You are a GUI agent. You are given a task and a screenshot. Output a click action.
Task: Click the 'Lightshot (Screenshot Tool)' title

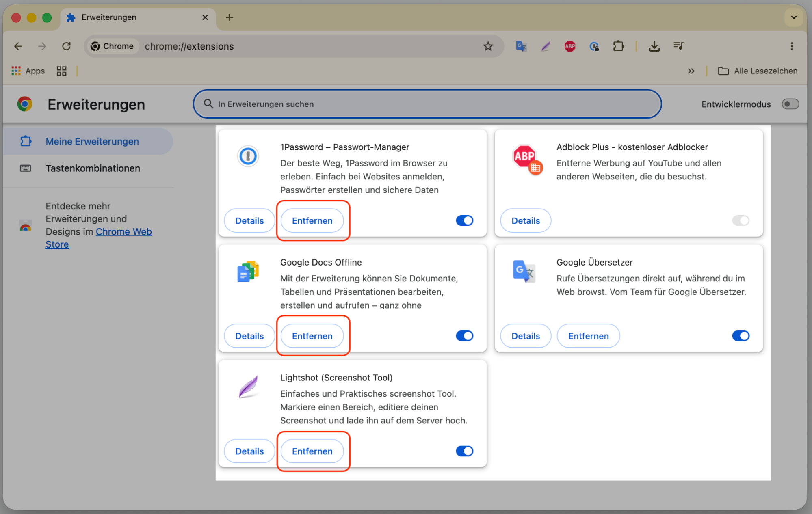tap(336, 378)
